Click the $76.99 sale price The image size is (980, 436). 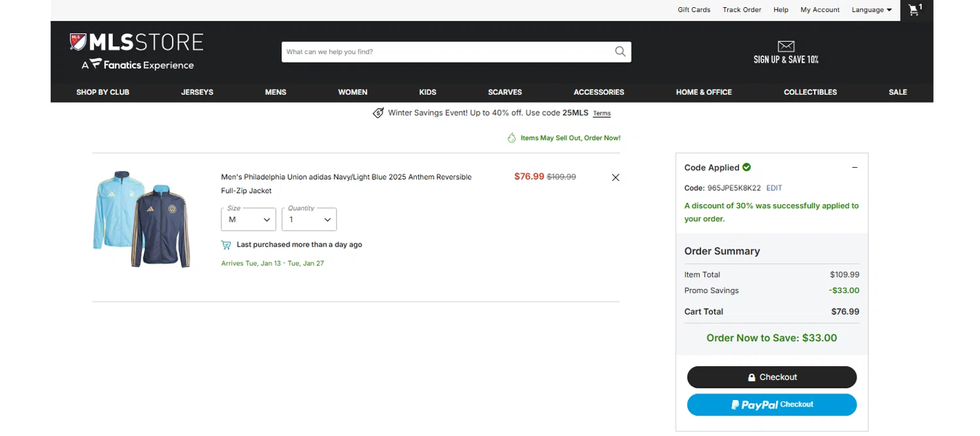[x=529, y=176]
